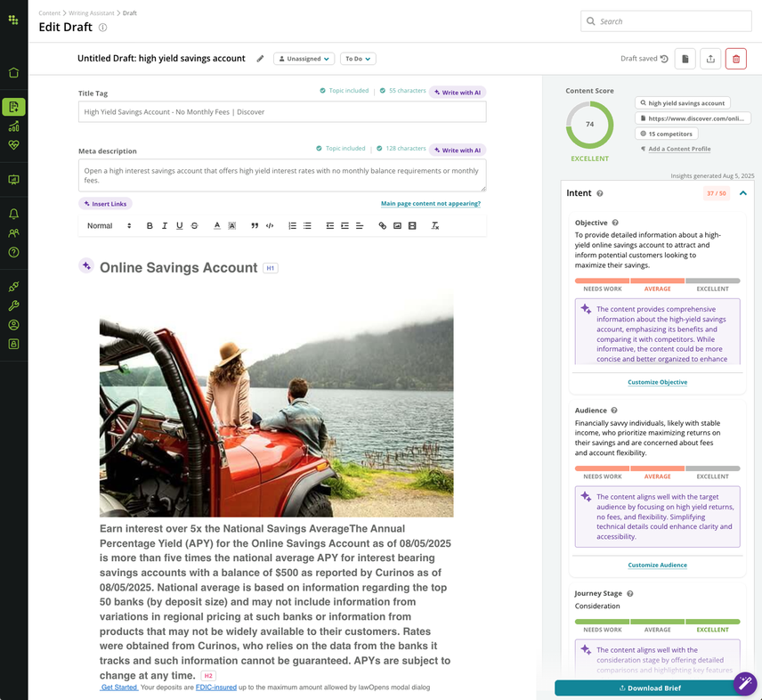Open the text highlight color picker

(x=232, y=225)
